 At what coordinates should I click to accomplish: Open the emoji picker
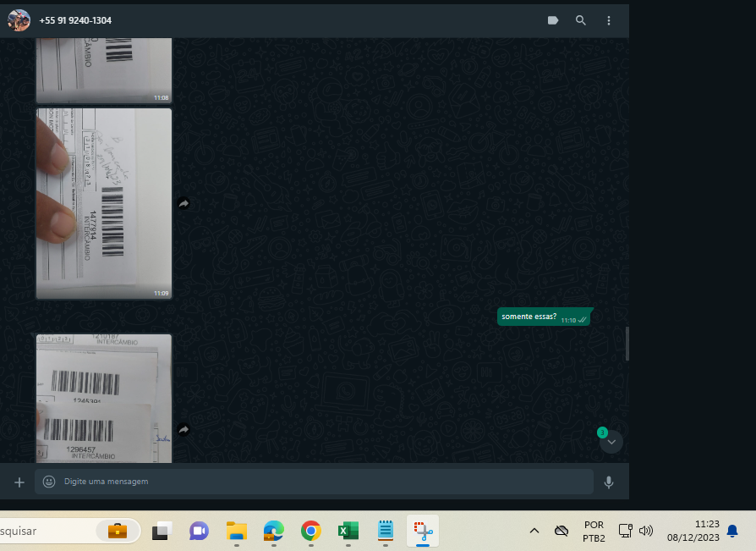pyautogui.click(x=49, y=482)
